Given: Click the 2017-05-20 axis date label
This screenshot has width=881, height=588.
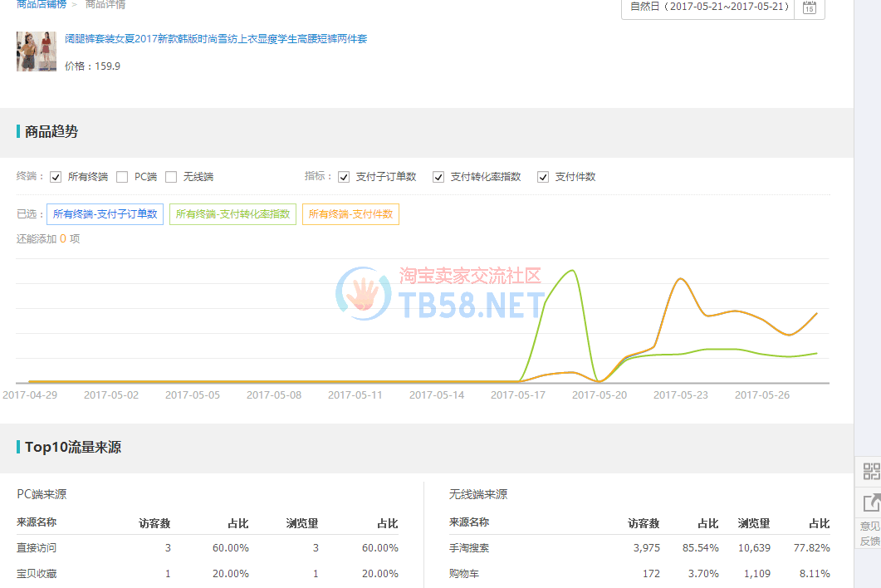Looking at the screenshot, I should coord(599,395).
